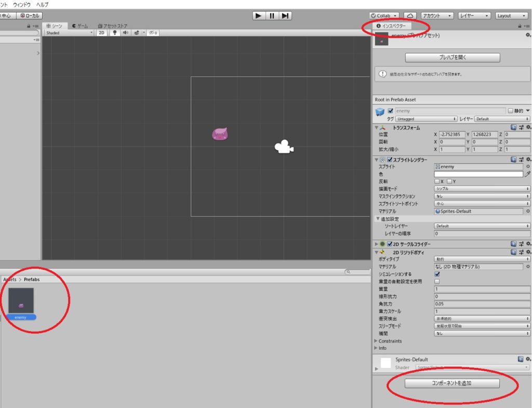Image resolution: width=532 pixels, height=408 pixels.
Task: Open the Asset Store tab
Action: 113,26
